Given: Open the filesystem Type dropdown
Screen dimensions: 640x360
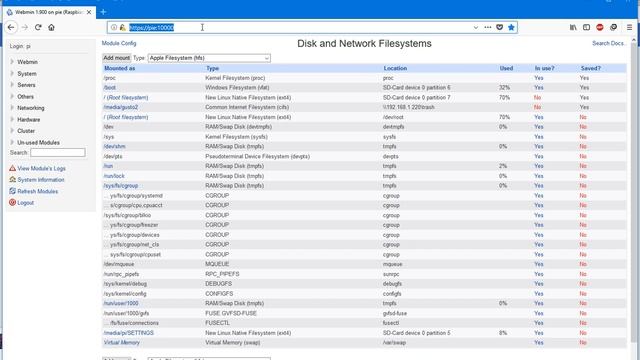Looking at the screenshot, I should pos(209,58).
